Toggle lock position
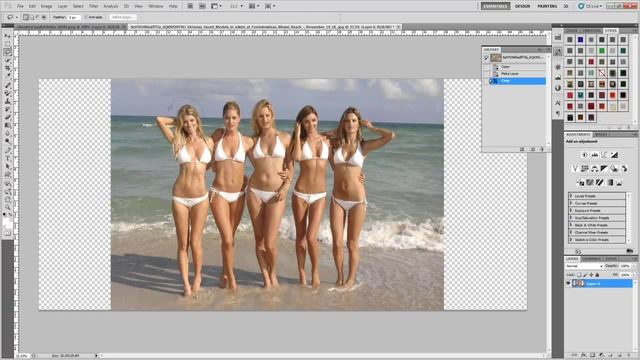The image size is (640, 360). coord(591,275)
